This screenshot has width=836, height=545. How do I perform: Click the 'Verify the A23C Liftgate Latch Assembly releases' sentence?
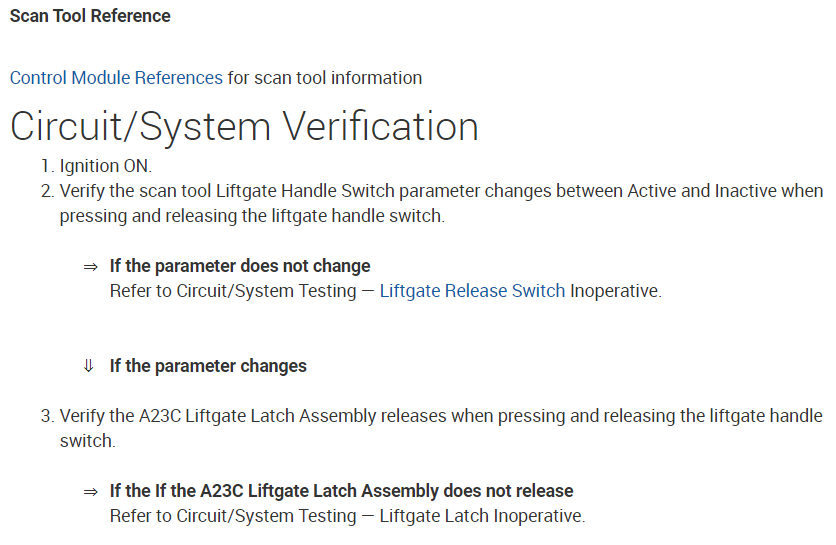tap(440, 416)
